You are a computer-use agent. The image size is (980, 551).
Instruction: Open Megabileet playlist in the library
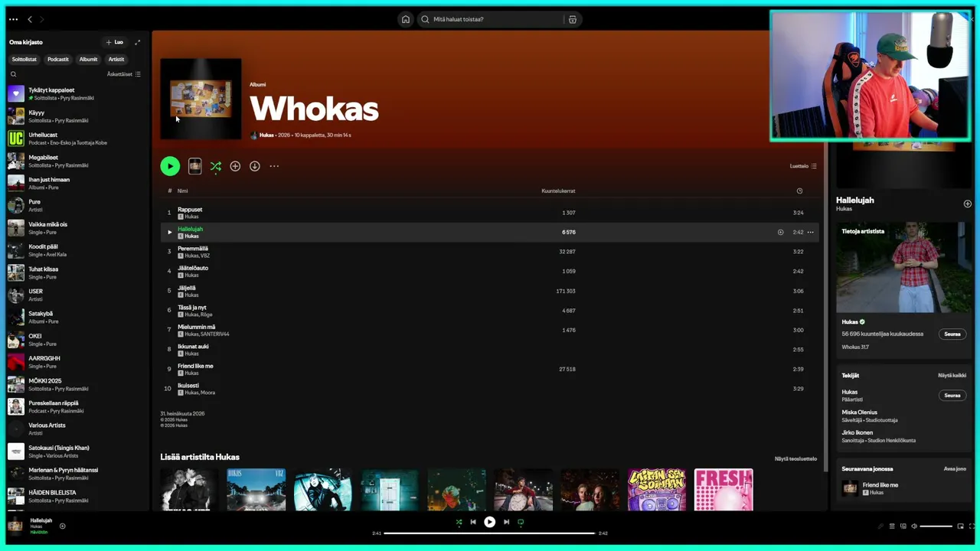pos(75,161)
